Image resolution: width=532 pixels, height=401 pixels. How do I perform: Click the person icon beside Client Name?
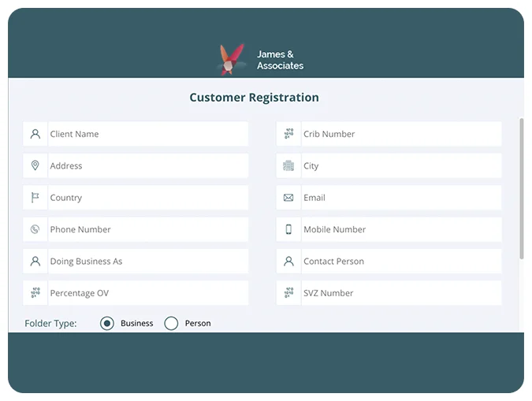click(35, 134)
